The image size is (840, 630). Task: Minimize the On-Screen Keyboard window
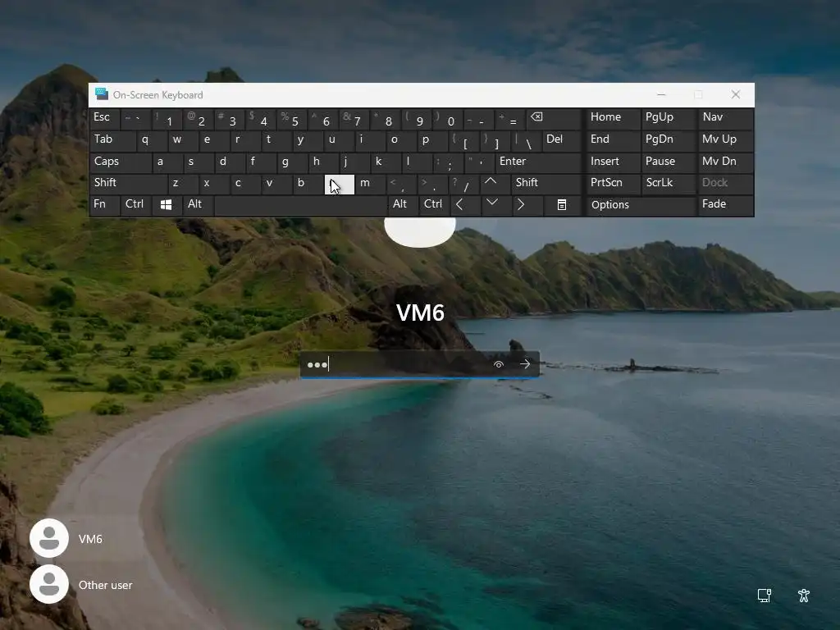point(661,94)
